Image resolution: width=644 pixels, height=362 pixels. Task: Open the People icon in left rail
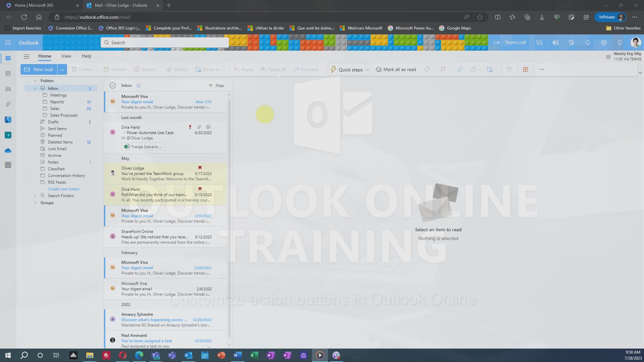pos(8,89)
